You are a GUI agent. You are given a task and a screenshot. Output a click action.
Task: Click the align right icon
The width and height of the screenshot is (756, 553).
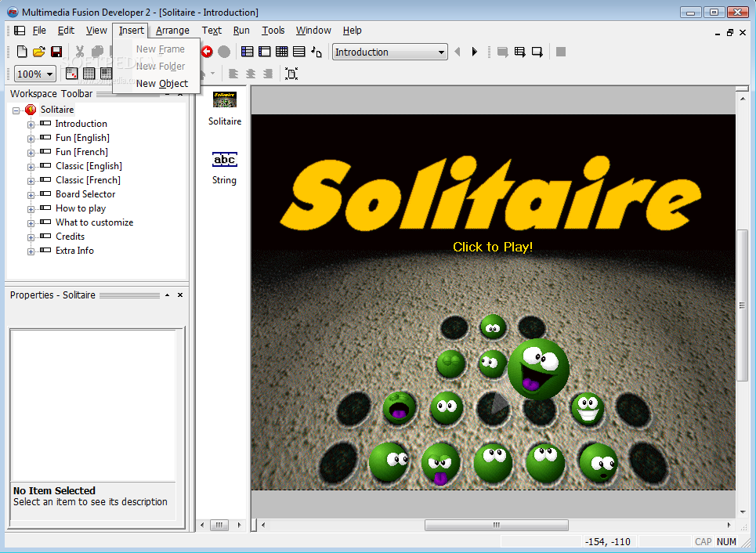point(268,74)
